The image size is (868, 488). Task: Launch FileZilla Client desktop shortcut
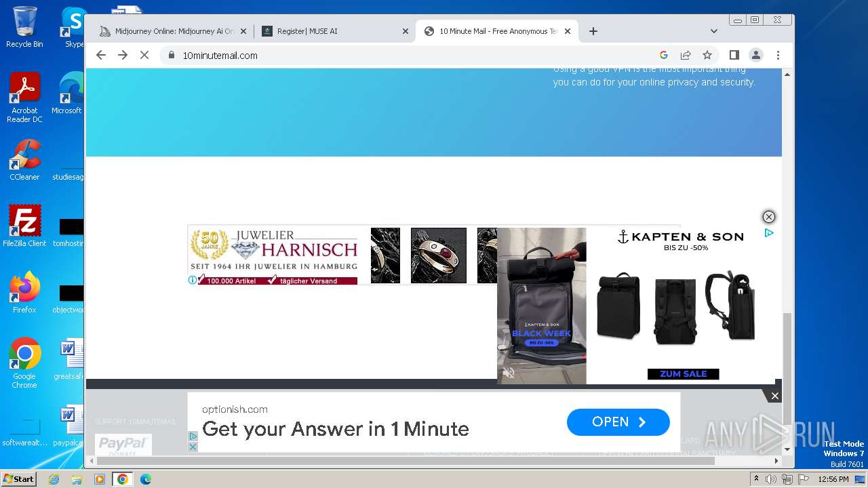(x=24, y=226)
